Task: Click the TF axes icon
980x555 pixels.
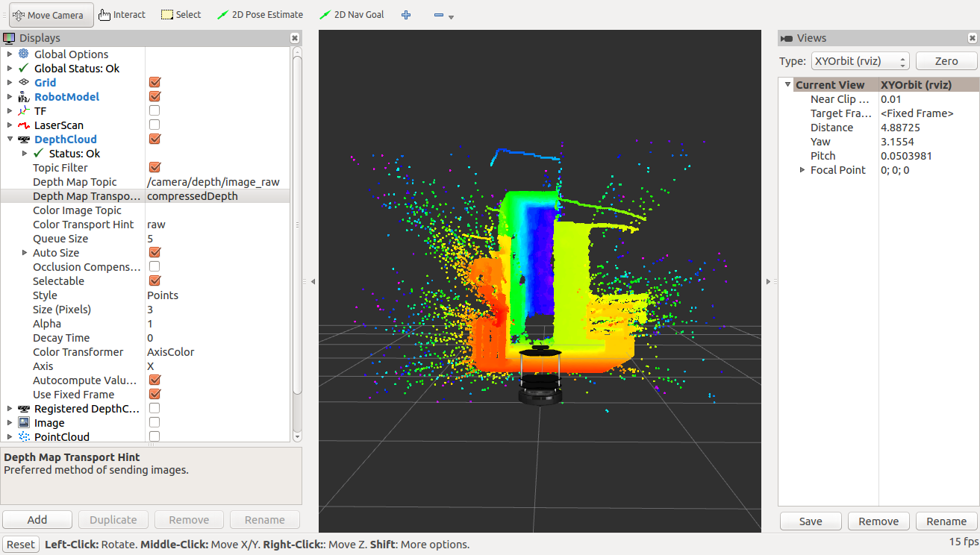Action: click(24, 110)
